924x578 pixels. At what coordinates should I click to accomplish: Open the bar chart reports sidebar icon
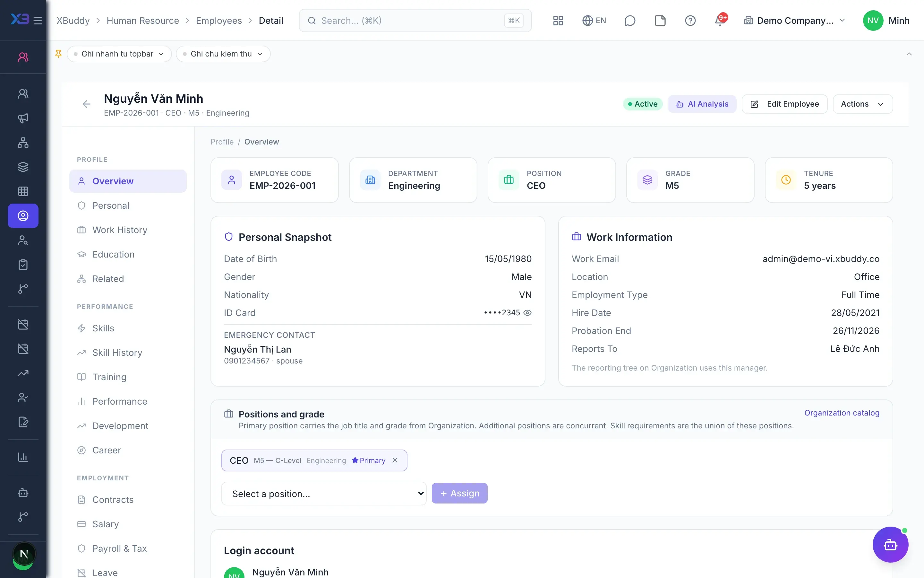[x=23, y=457]
